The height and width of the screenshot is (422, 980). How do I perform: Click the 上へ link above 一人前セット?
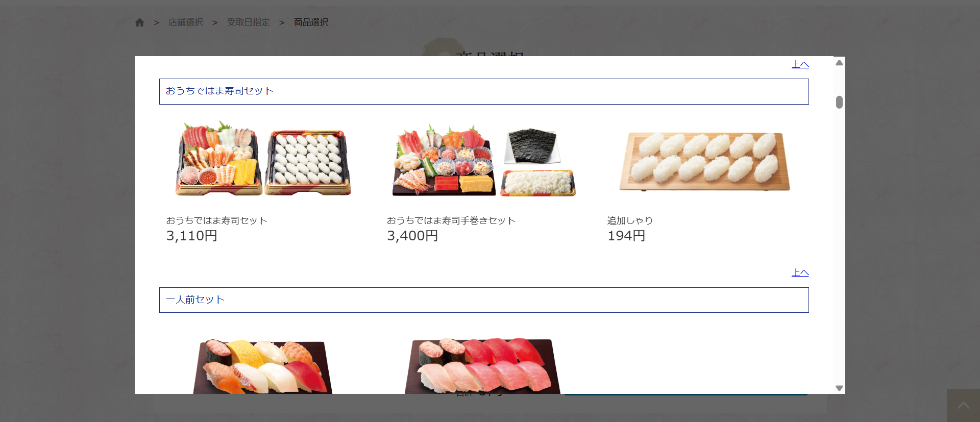pyautogui.click(x=800, y=272)
